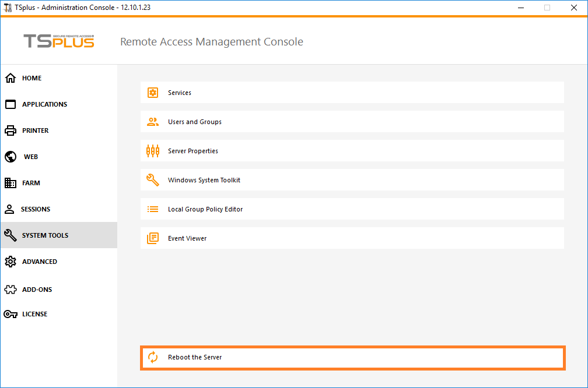Click the window icon beside APPLICATIONS
Screen dimensions: 588x388
point(10,104)
